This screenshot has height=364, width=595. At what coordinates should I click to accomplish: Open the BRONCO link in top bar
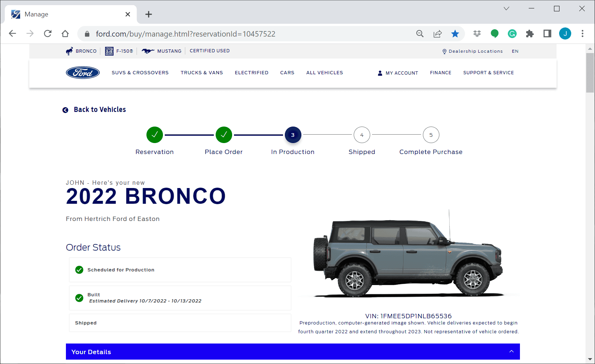click(86, 51)
